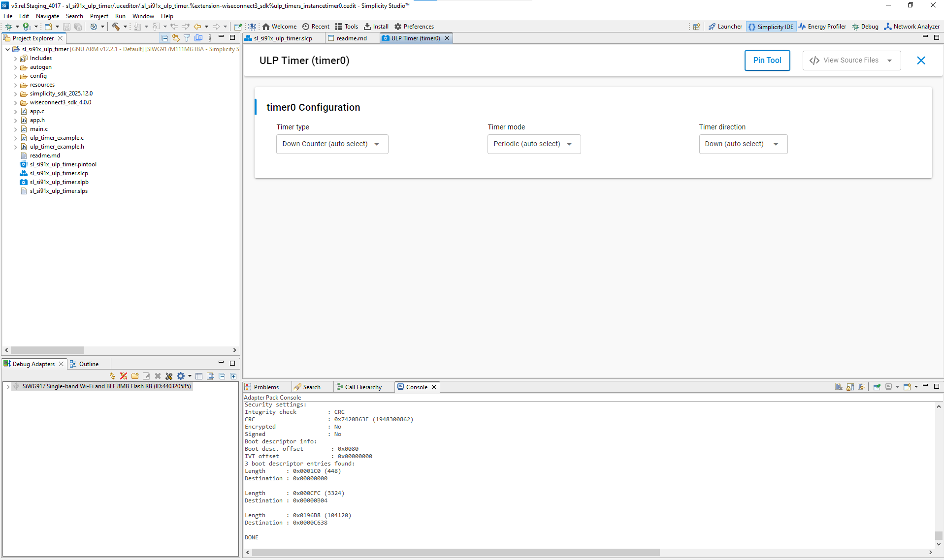Expand the wiseconnect3_sdk_4.0.0 folder
Screen dimensions: 944x560
coord(15,102)
